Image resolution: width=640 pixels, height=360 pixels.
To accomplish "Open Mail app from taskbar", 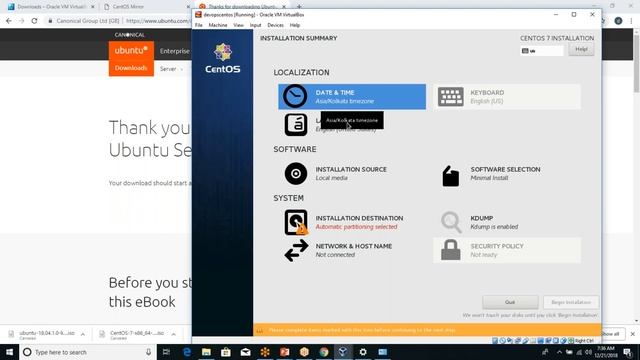I will point(245,352).
